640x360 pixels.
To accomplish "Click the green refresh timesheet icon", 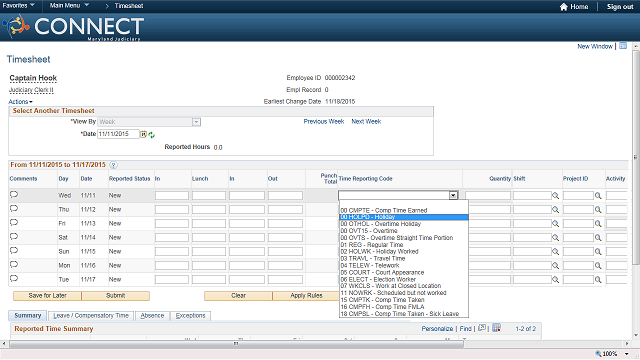I will (151, 135).
